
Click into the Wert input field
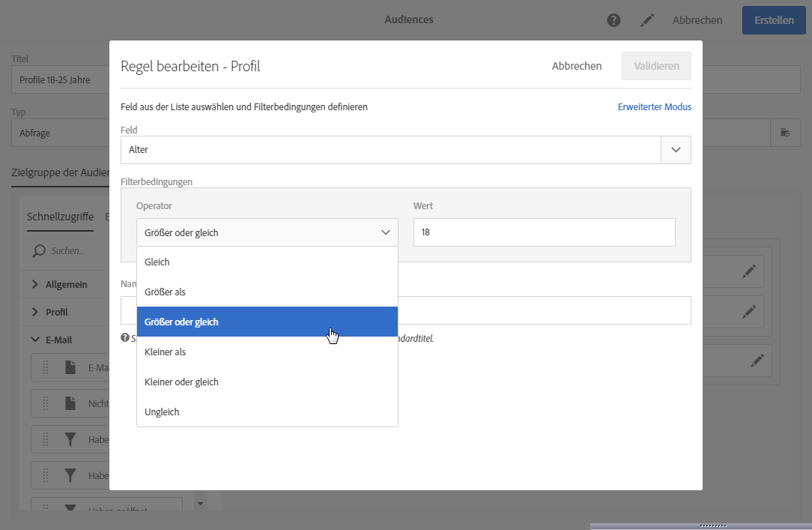(544, 232)
